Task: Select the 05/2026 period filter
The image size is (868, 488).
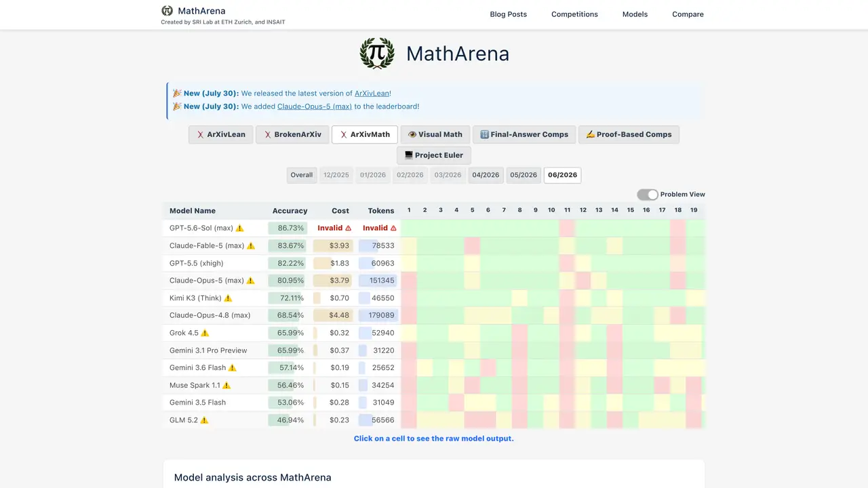Action: (x=524, y=175)
